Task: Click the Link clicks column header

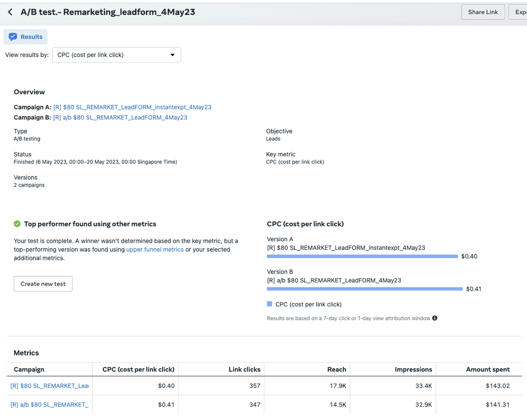Action: [x=244, y=369]
